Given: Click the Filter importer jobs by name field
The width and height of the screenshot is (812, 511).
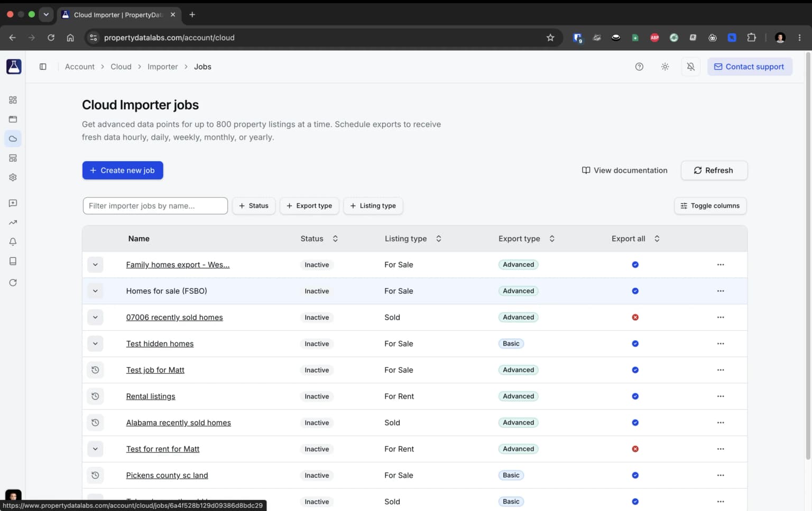Looking at the screenshot, I should 155,206.
